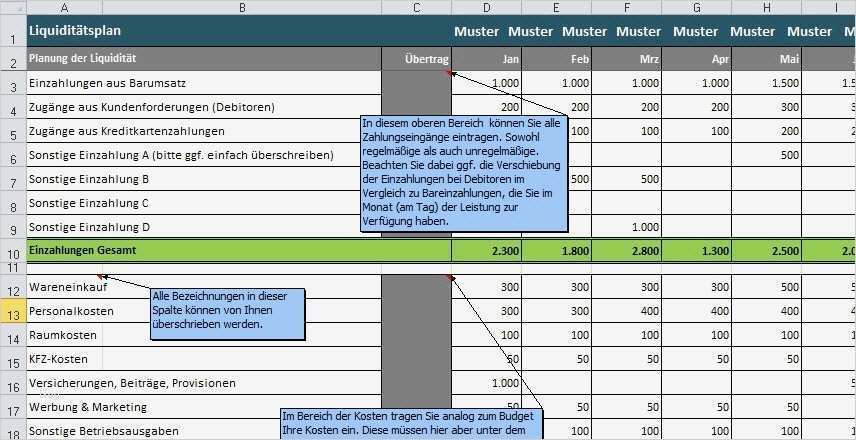Select Mai value 300 for Kundenforderungen
The height and width of the screenshot is (440, 856).
click(x=766, y=107)
